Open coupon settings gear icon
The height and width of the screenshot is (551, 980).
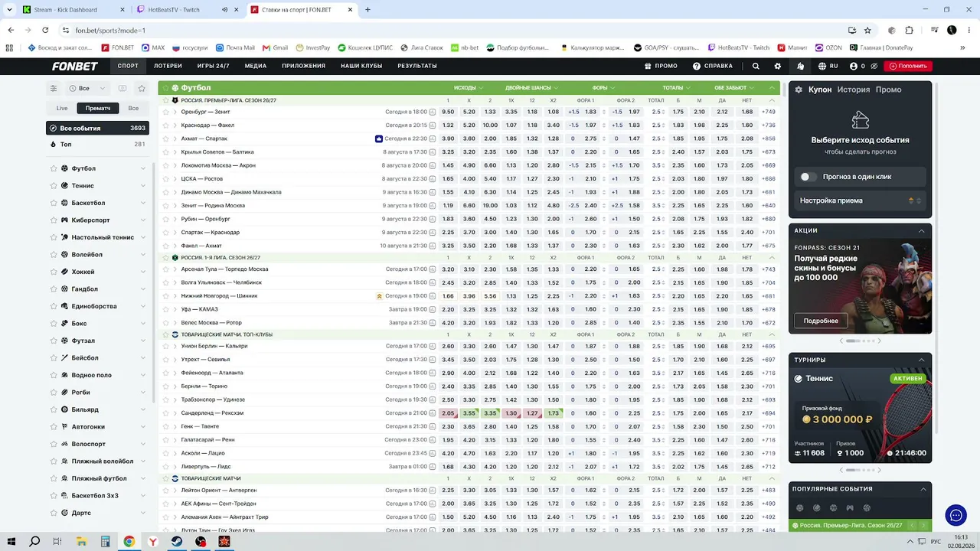pyautogui.click(x=799, y=90)
